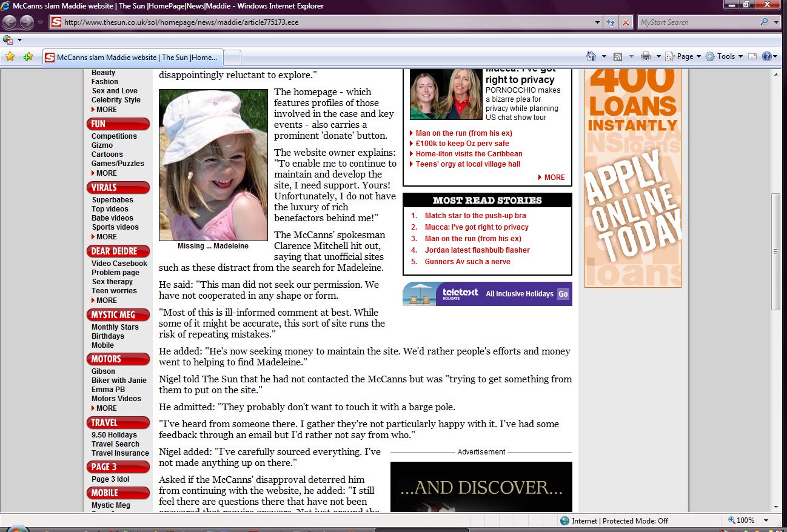787x532 pixels.
Task: Switch to the McCanns slam Maddie tab
Action: 133,58
